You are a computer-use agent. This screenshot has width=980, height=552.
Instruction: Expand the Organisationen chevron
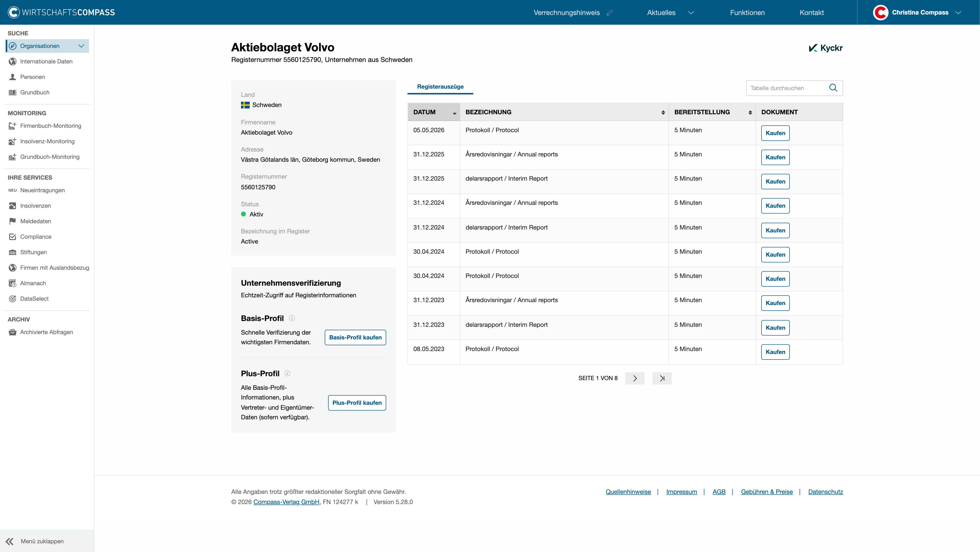click(x=81, y=46)
